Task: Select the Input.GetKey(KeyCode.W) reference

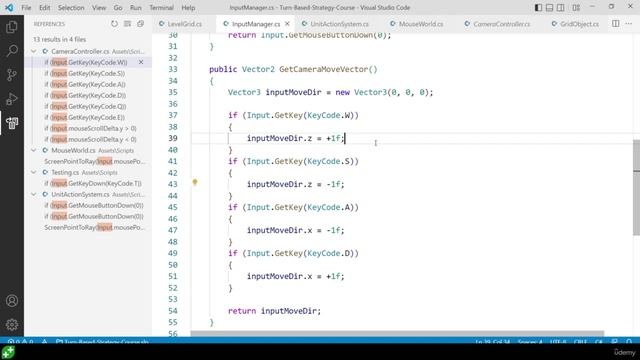Action: [86, 62]
